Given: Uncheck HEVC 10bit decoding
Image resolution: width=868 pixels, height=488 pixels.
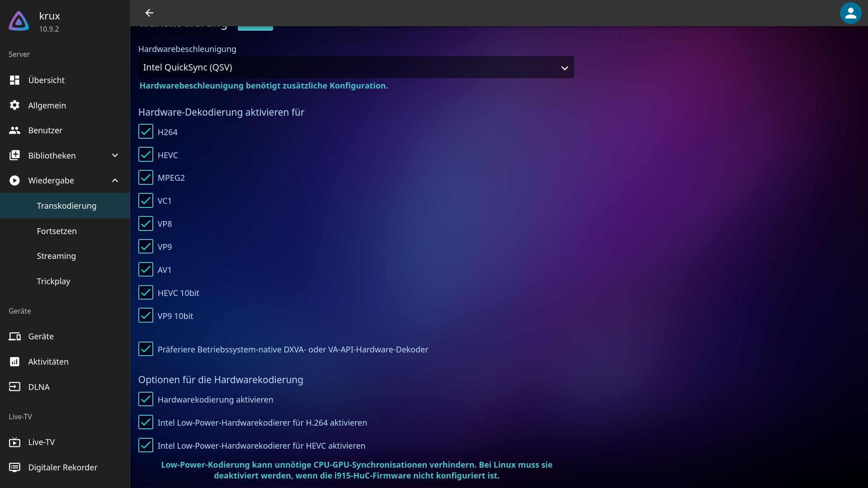Looking at the screenshot, I should (x=145, y=292).
